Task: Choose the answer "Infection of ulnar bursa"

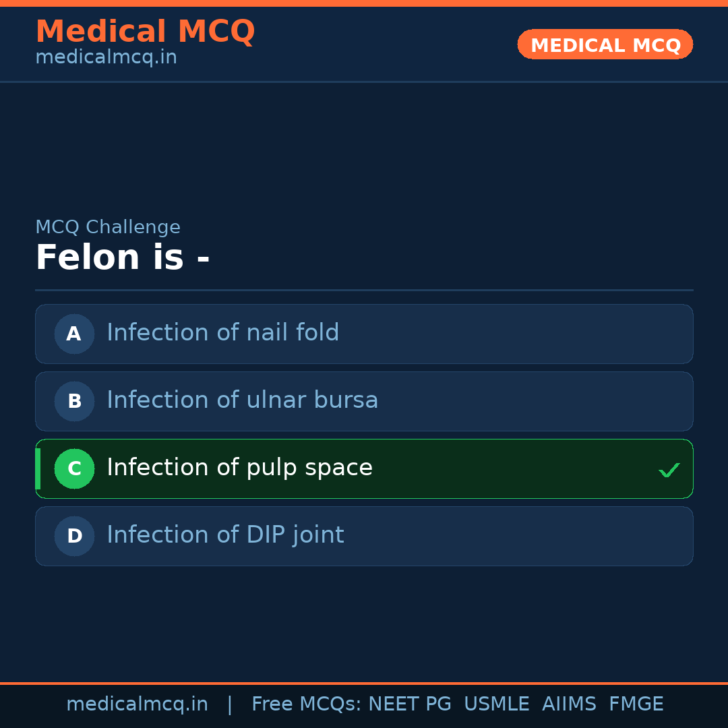Action: click(x=242, y=400)
